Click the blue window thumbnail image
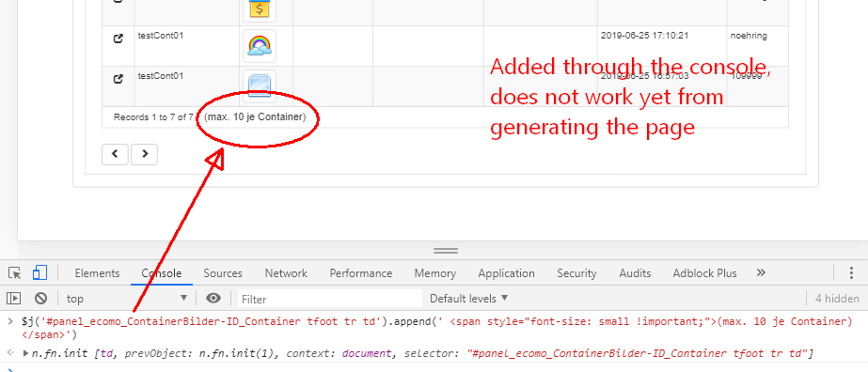 259,85
